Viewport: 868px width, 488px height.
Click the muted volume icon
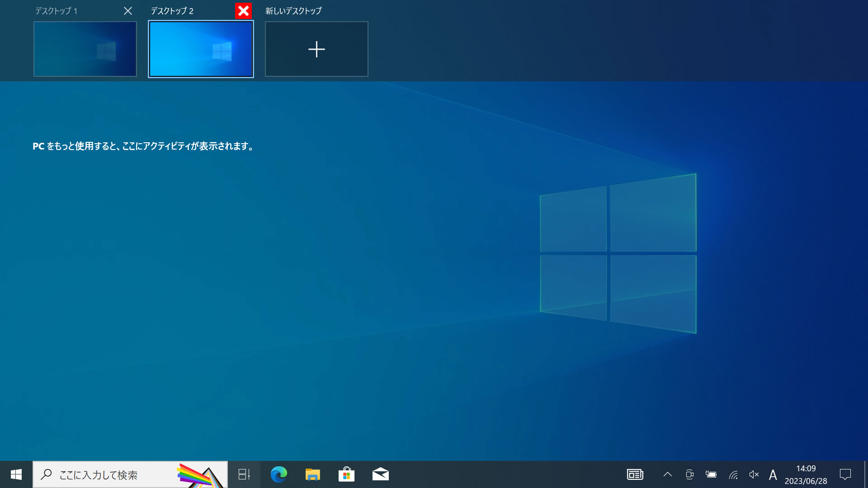click(x=754, y=474)
